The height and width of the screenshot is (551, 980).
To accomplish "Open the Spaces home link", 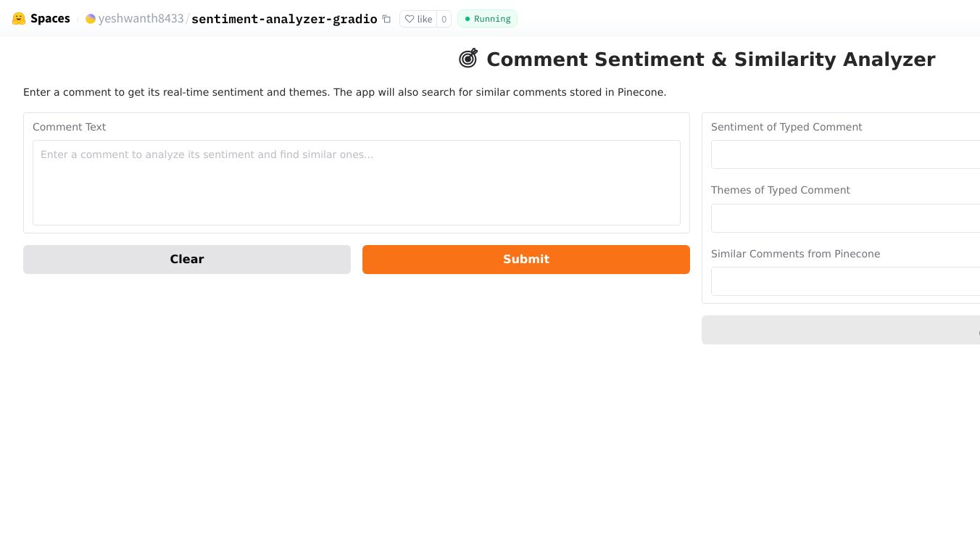I will 50,19.
